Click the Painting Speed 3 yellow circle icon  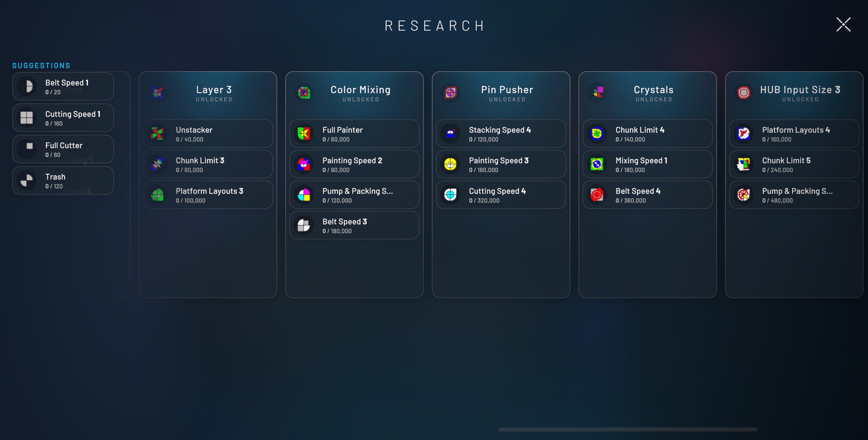tap(450, 164)
